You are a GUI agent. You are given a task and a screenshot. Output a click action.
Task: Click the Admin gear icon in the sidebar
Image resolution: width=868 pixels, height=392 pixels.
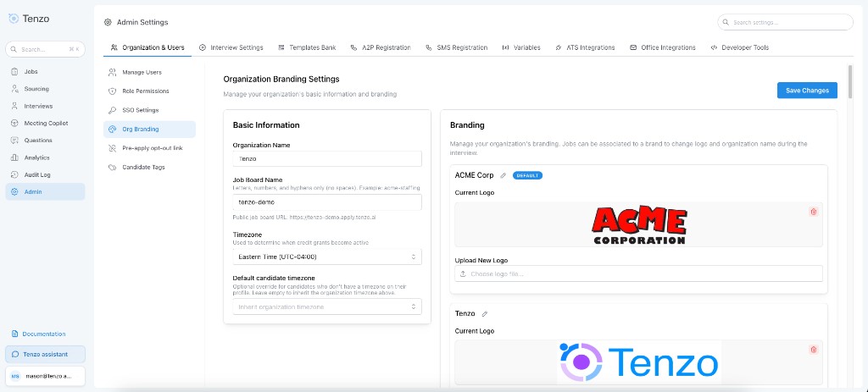click(x=14, y=192)
